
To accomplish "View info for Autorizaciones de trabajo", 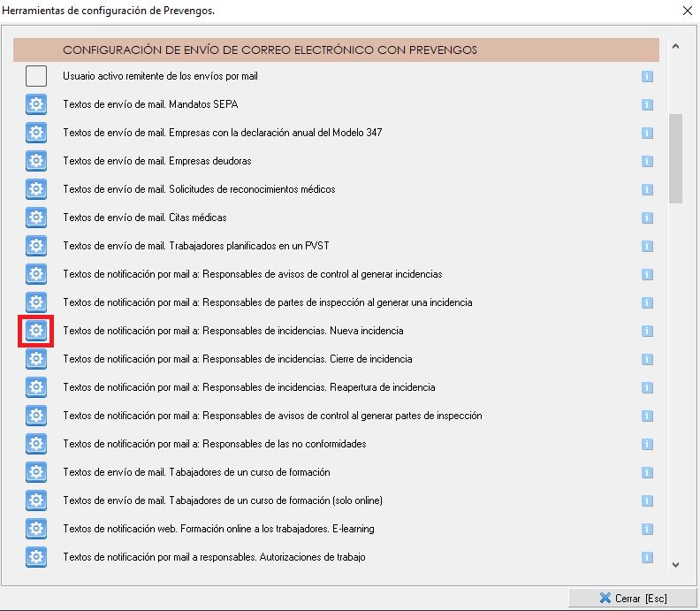I will [647, 557].
